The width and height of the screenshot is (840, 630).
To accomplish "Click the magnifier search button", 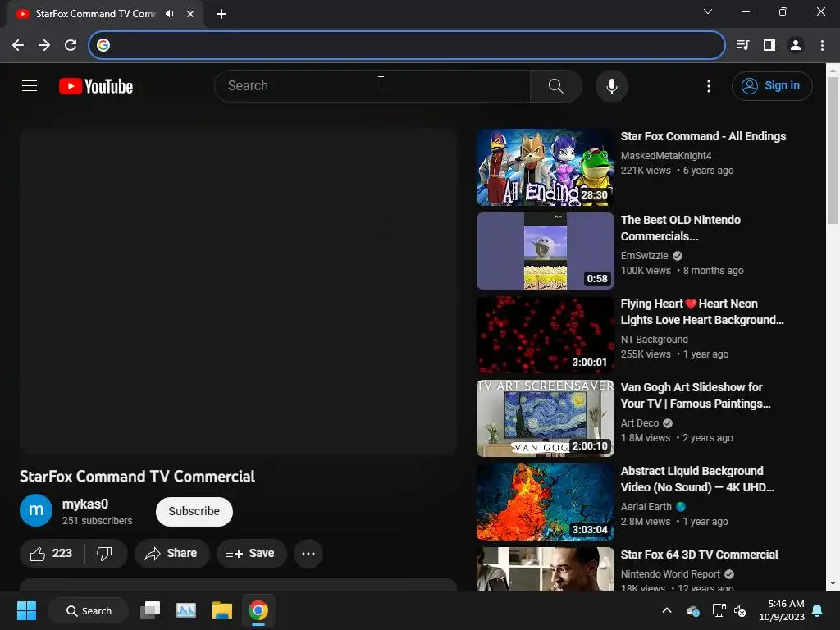I will (x=555, y=85).
